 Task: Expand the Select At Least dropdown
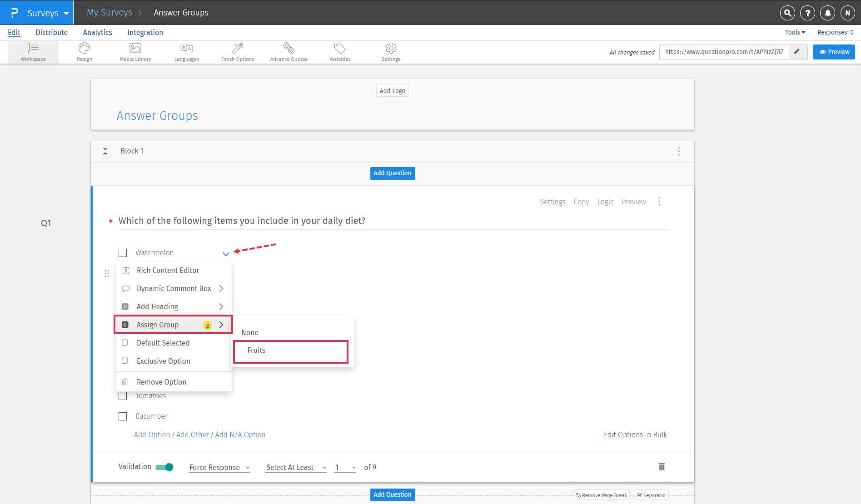tap(296, 468)
